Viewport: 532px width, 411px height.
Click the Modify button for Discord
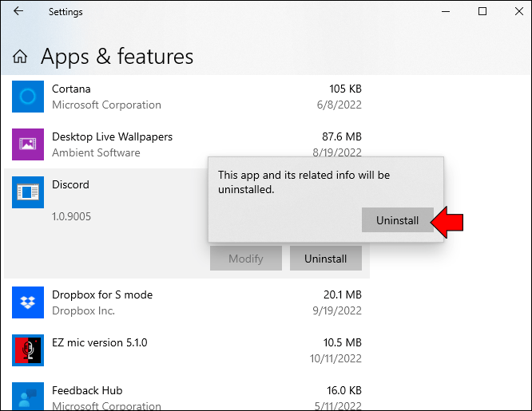(x=246, y=259)
